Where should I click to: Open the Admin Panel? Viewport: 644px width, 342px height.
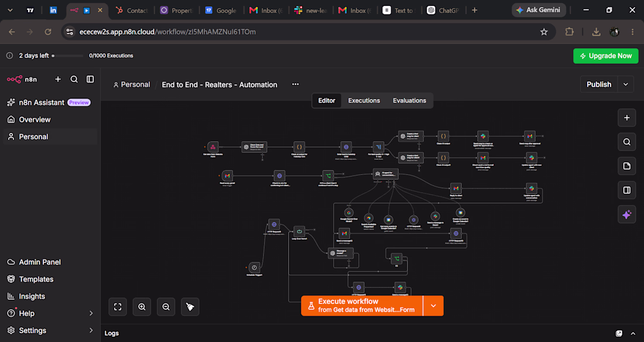pyautogui.click(x=50, y=262)
